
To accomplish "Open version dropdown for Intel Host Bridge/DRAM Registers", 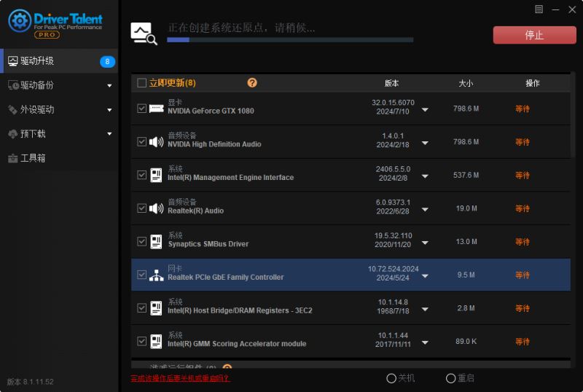I will 425,310.
